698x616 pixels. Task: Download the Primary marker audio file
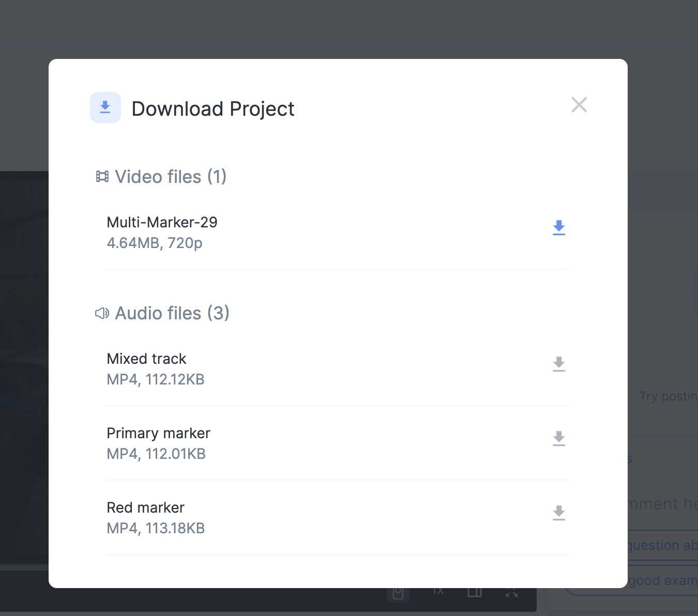[558, 439]
